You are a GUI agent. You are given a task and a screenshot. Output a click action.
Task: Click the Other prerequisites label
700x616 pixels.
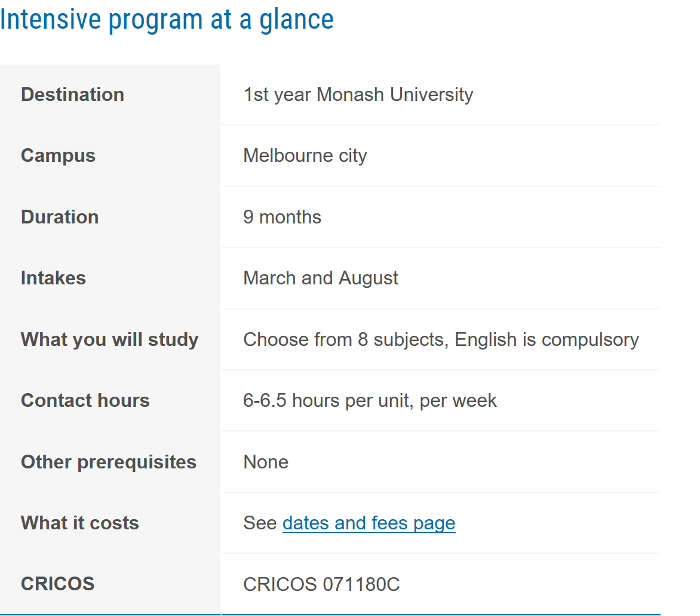(108, 462)
